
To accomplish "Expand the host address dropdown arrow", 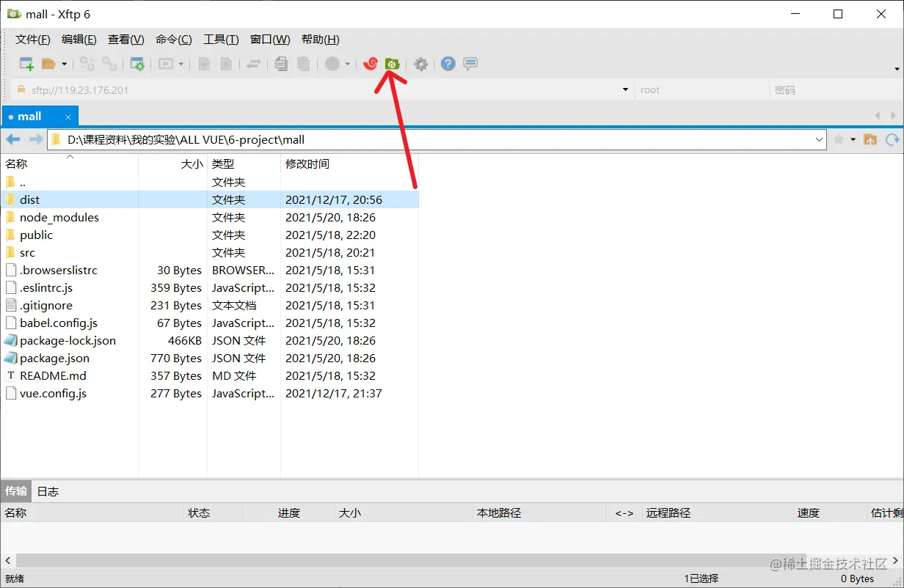I will (x=626, y=90).
